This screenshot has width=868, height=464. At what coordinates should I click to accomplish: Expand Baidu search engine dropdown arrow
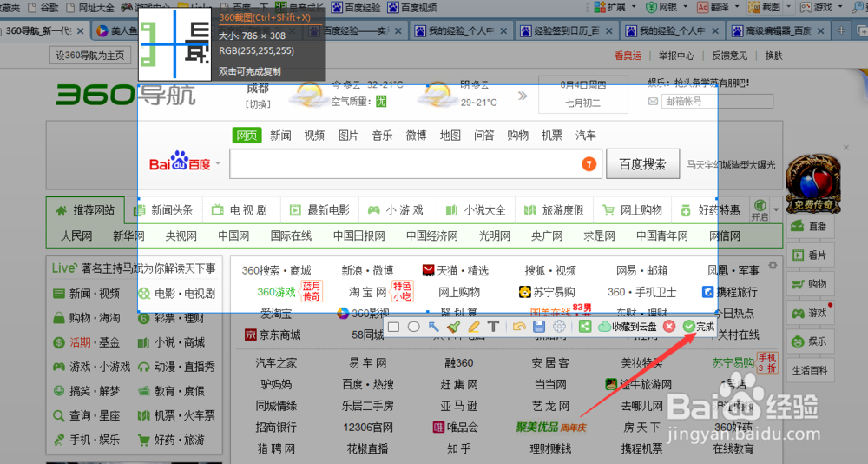[x=218, y=163]
